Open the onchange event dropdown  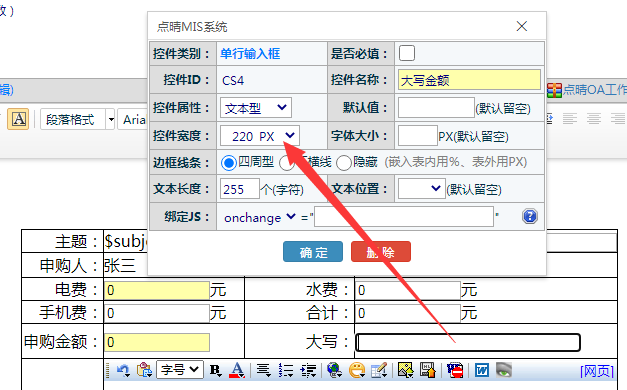tap(259, 217)
